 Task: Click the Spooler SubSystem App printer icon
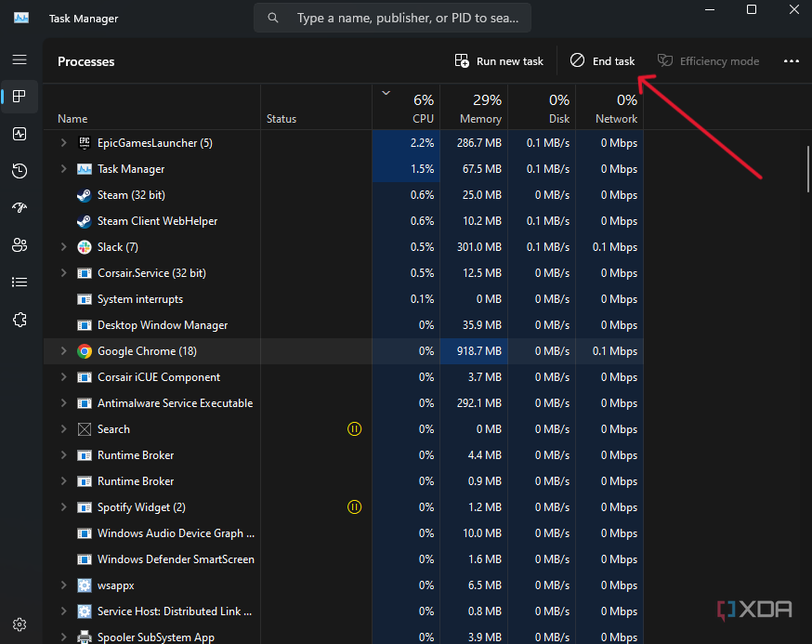pos(85,637)
